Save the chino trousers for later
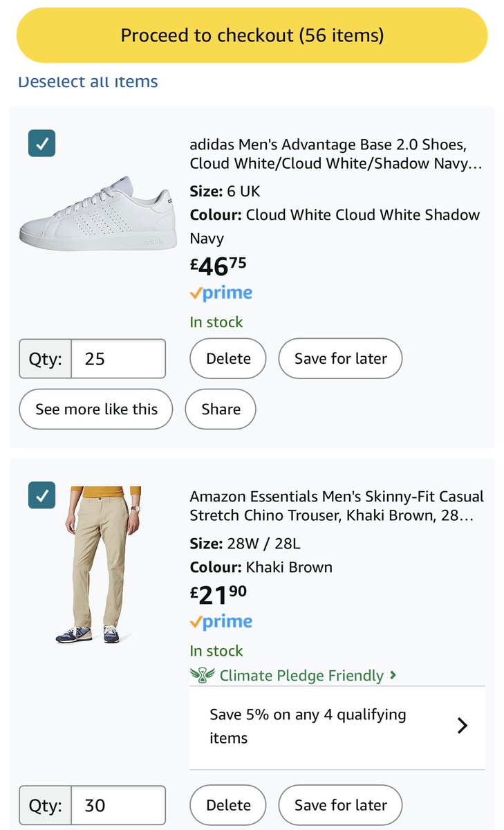The width and height of the screenshot is (504, 830). pyautogui.click(x=340, y=805)
